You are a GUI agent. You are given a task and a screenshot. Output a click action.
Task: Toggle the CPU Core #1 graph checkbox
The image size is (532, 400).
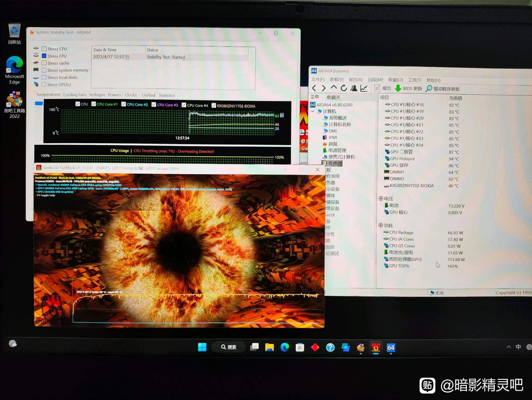click(x=94, y=104)
